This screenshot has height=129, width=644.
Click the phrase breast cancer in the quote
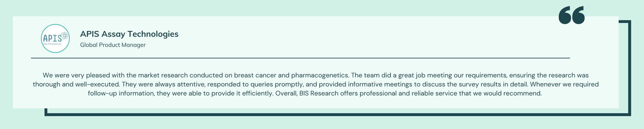(255, 75)
